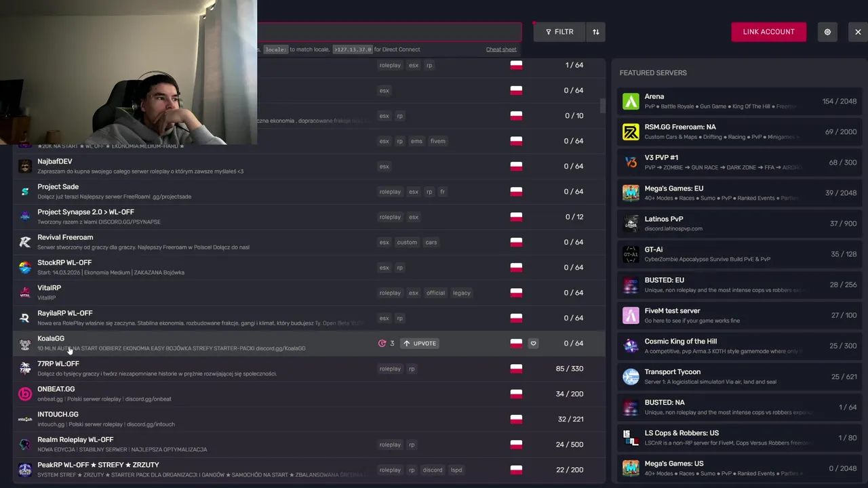The width and height of the screenshot is (868, 488).
Task: Select the VitalRP server name
Action: click(x=49, y=288)
